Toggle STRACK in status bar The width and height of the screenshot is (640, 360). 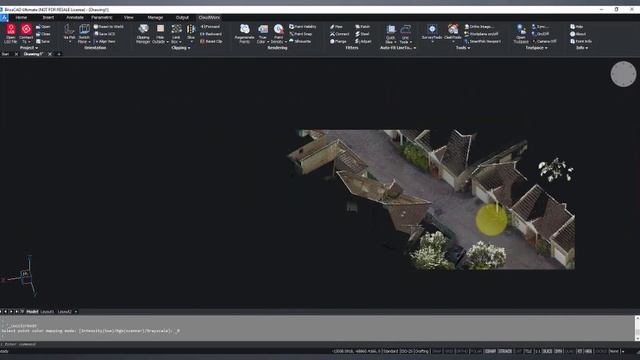pos(505,351)
